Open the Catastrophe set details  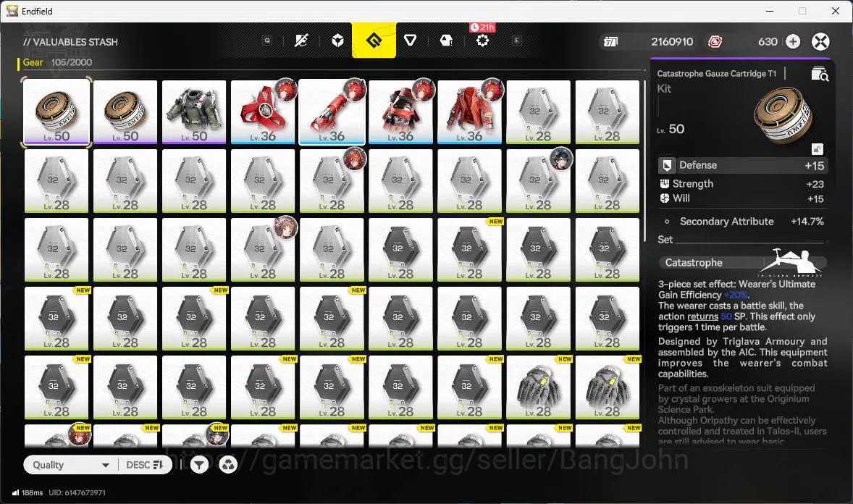[x=742, y=263]
